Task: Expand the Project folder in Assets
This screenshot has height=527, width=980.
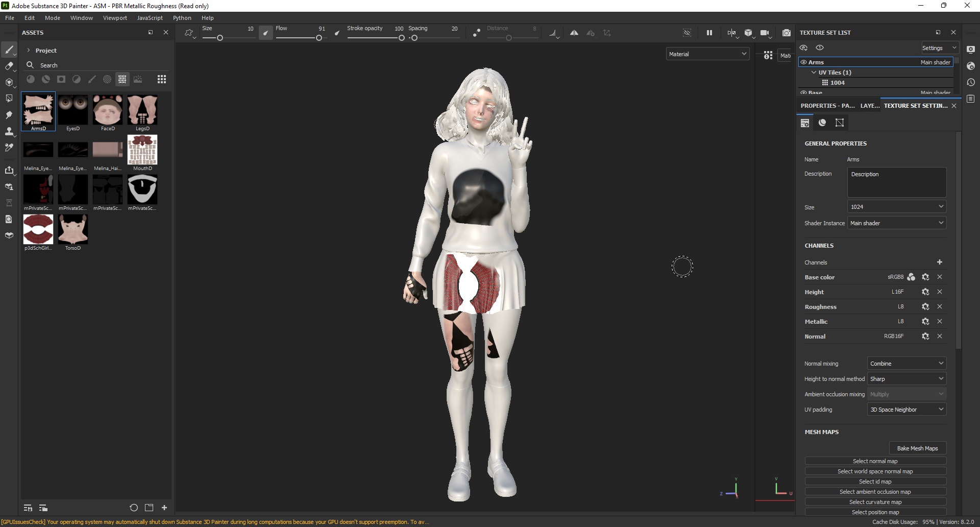Action: [29, 50]
